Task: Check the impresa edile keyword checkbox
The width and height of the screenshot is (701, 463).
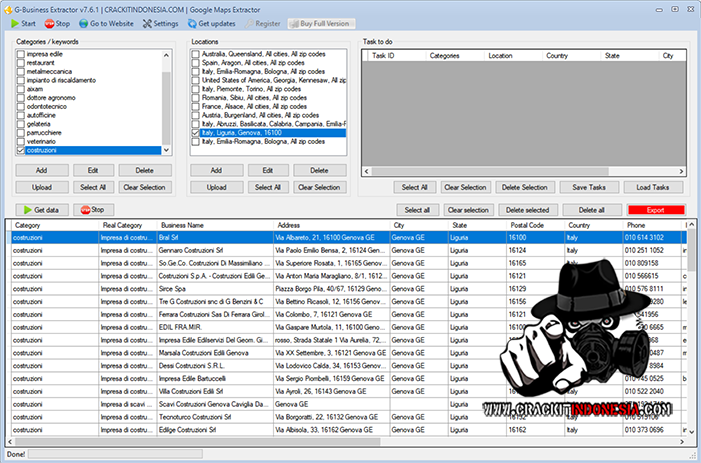Action: pos(21,53)
